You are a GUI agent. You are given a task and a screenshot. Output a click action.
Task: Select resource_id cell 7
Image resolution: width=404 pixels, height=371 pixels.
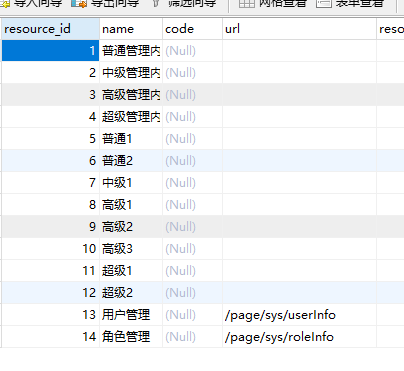pos(50,183)
